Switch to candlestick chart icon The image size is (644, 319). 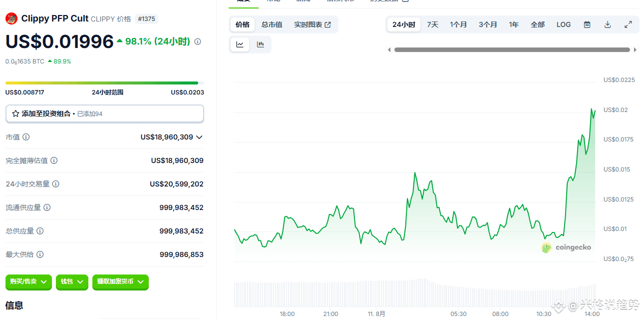click(x=261, y=44)
